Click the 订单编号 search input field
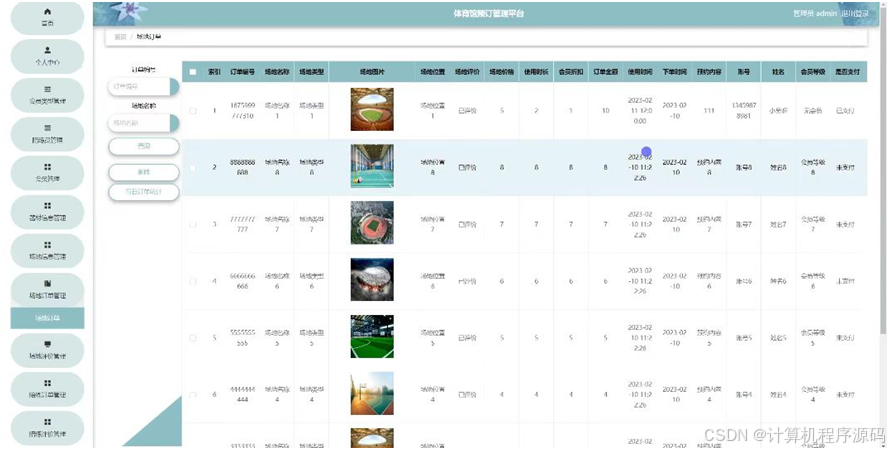The image size is (889, 450). click(x=143, y=87)
